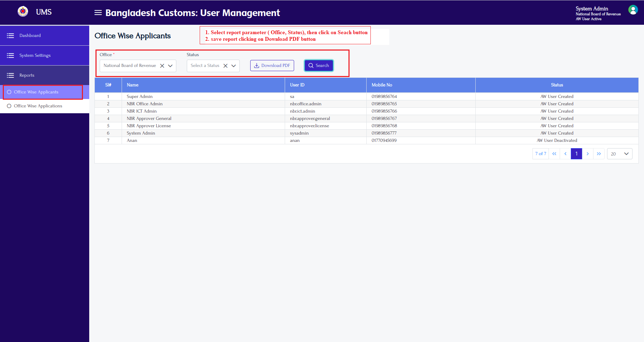Open the Office combo box field
This screenshot has width=644, height=342.
138,66
